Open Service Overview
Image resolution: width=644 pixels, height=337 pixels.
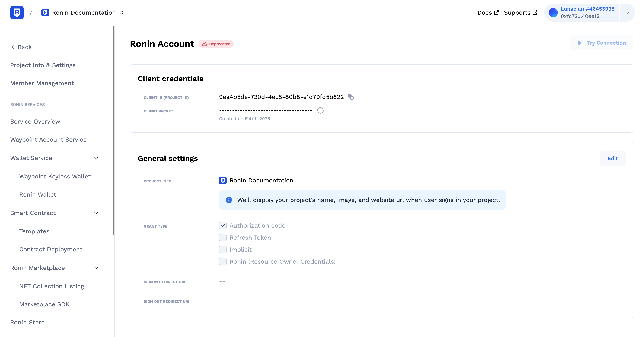(35, 121)
